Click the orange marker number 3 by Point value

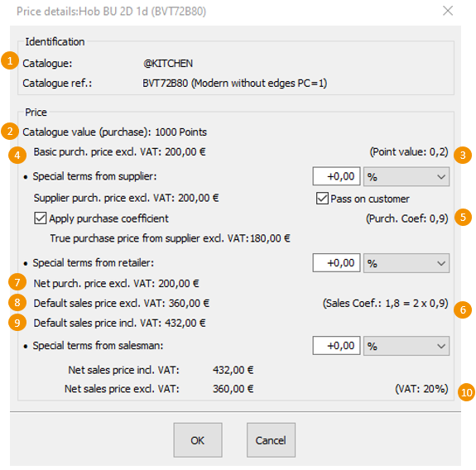(463, 155)
